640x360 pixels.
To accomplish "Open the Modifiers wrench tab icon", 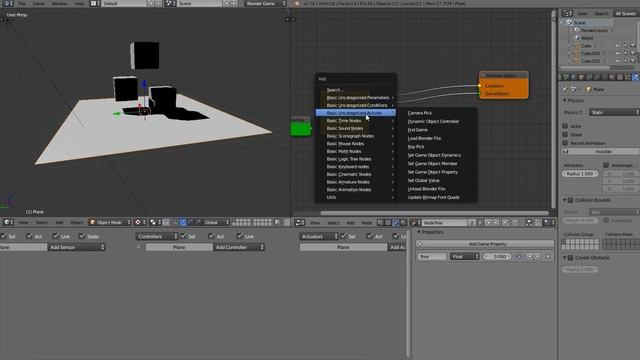I will pyautogui.click(x=597, y=77).
